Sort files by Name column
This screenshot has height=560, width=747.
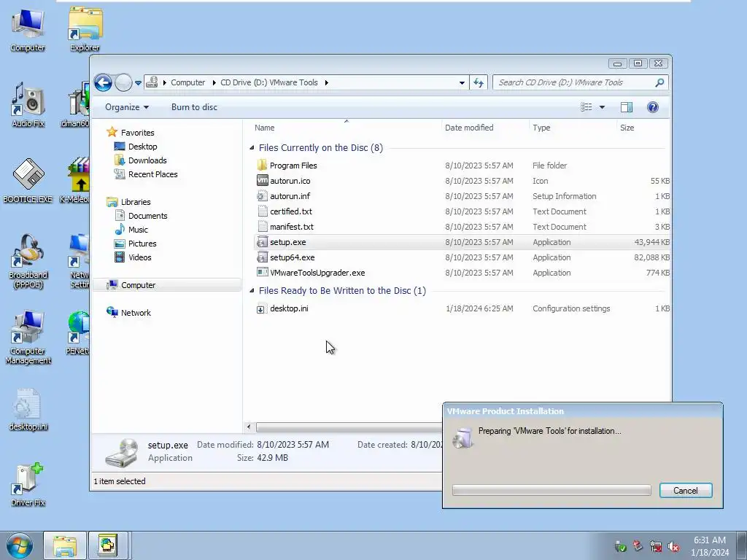click(x=347, y=128)
